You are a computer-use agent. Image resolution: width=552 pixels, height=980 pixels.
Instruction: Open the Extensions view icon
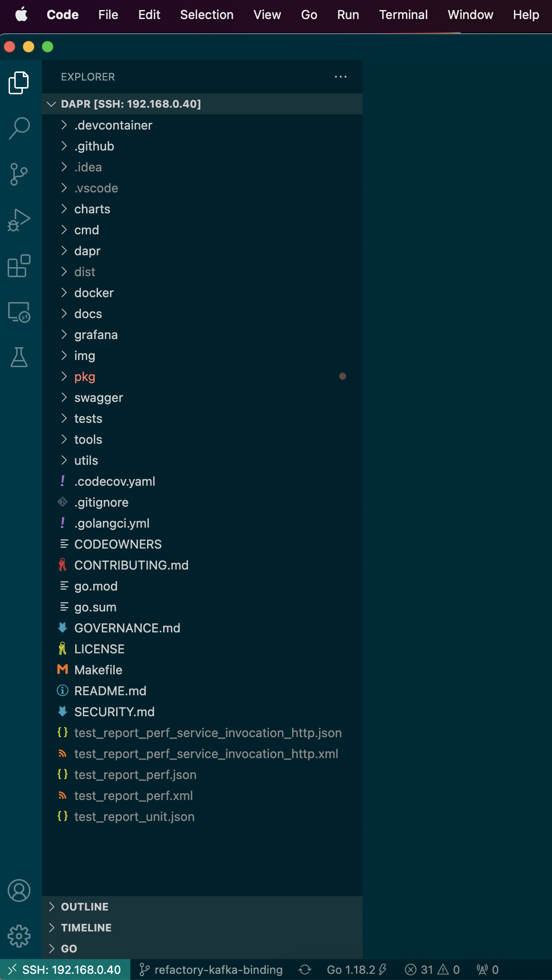tap(19, 266)
